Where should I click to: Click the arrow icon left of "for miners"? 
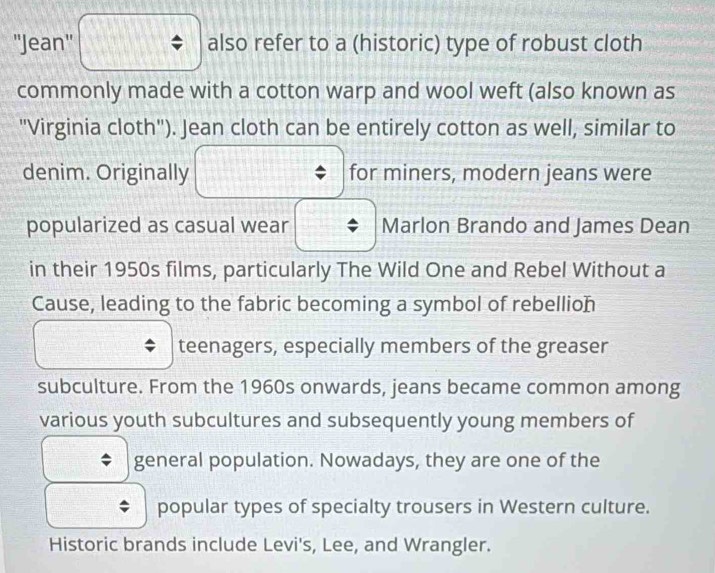(x=321, y=174)
